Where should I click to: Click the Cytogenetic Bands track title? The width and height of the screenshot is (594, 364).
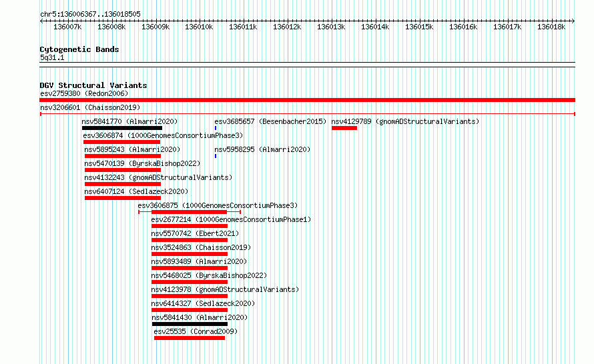click(79, 49)
